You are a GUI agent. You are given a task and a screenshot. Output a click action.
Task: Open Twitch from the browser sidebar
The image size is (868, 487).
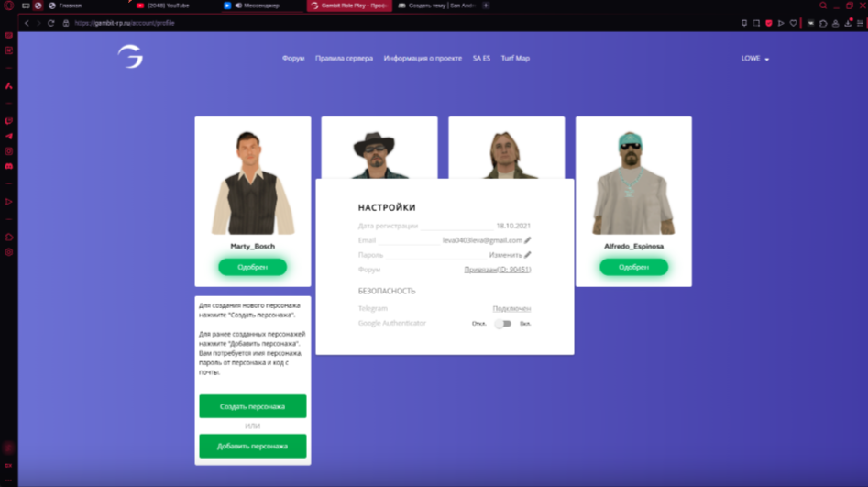(x=9, y=120)
